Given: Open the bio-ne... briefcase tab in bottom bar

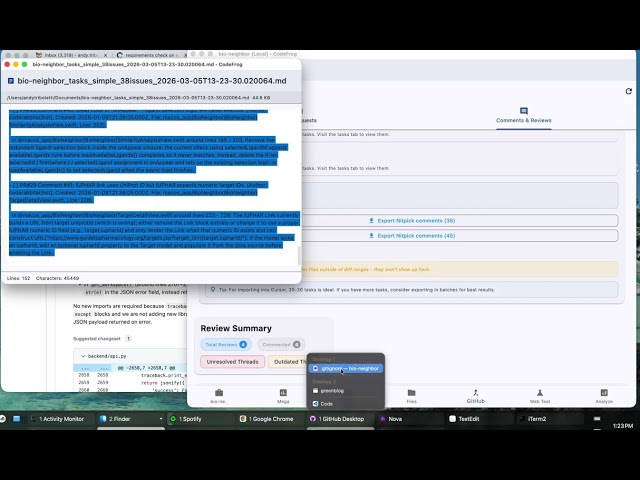Looking at the screenshot, I should point(219,396).
